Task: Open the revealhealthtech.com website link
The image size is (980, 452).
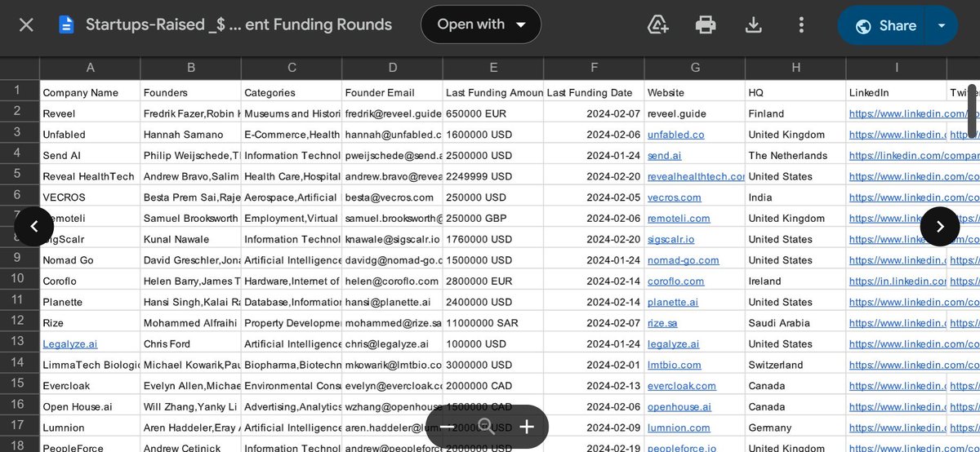Action: (x=696, y=176)
